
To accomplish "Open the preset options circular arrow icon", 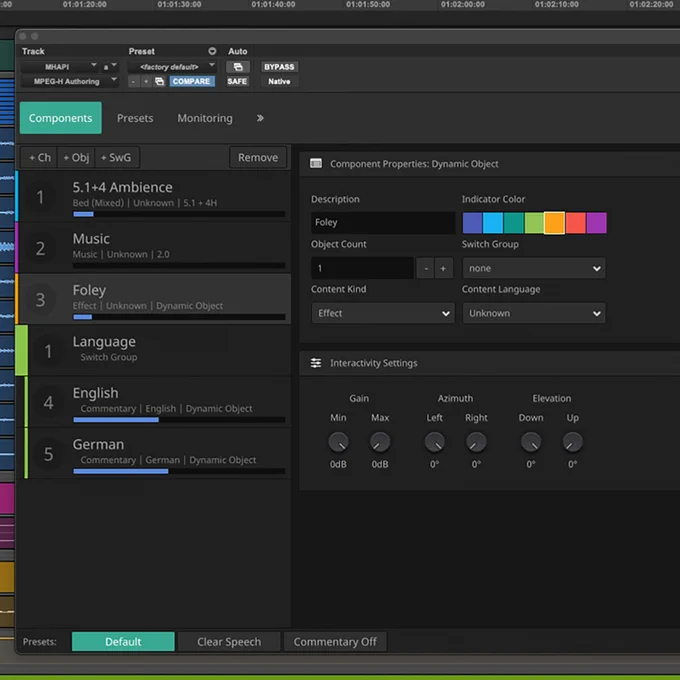I will point(212,51).
